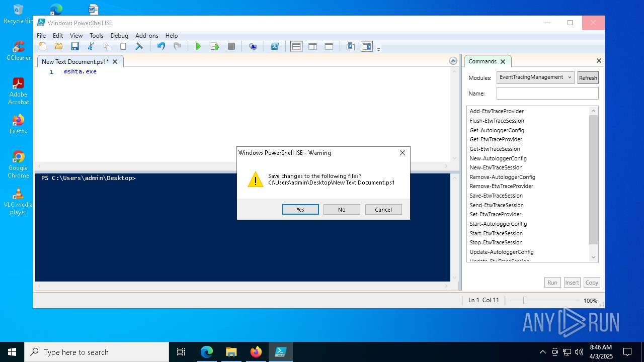Select Remove-AutologgerConfig command

coord(502,177)
